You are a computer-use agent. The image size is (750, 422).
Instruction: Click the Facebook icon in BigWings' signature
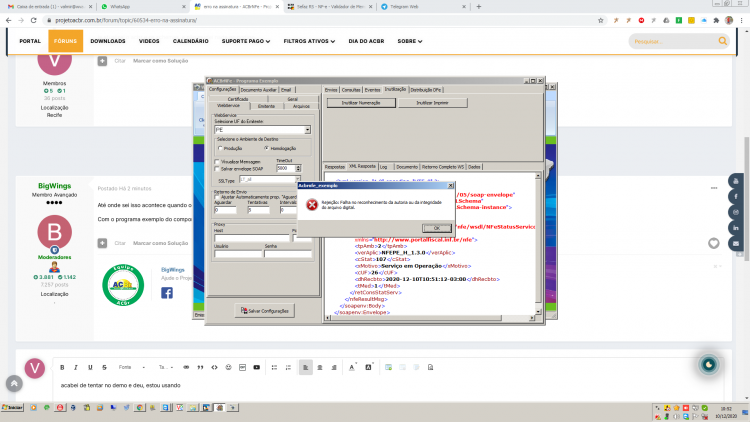[167, 293]
